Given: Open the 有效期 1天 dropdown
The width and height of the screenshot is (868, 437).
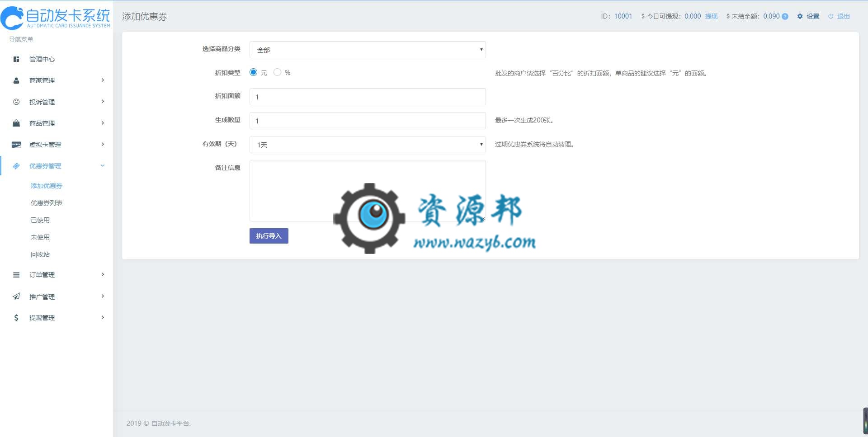Looking at the screenshot, I should tap(368, 145).
